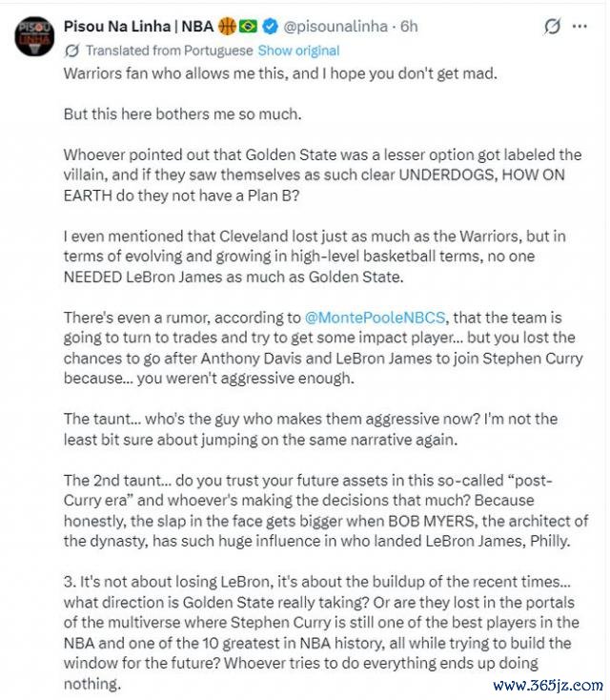Open the three-dot more options menu
The width and height of the screenshot is (610, 700).
coord(579,27)
